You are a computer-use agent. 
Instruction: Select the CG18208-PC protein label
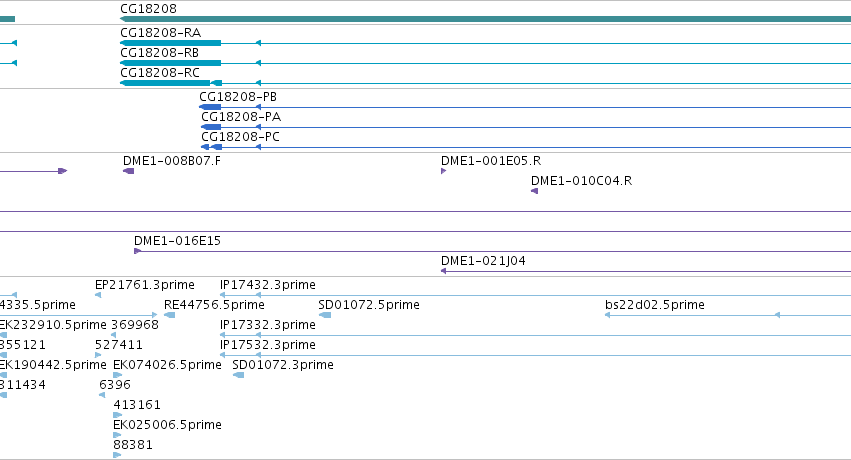(x=240, y=137)
